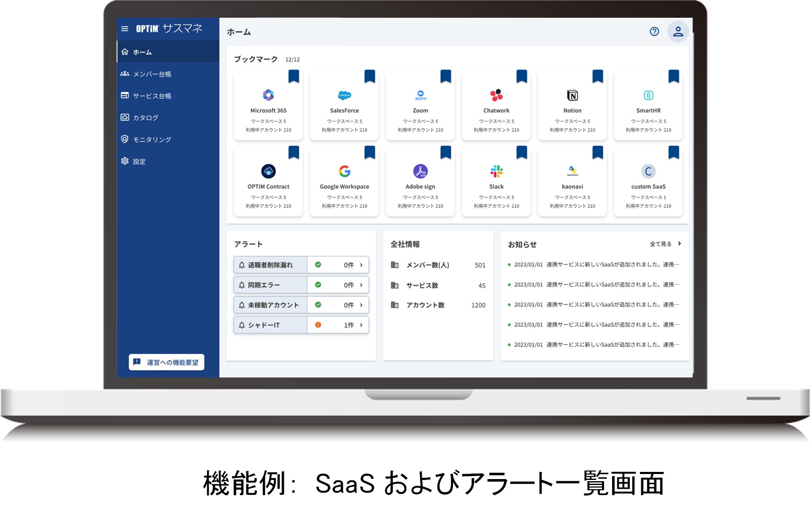Click the kaonavi SaaS icon
The height and width of the screenshot is (528, 812).
pyautogui.click(x=572, y=171)
